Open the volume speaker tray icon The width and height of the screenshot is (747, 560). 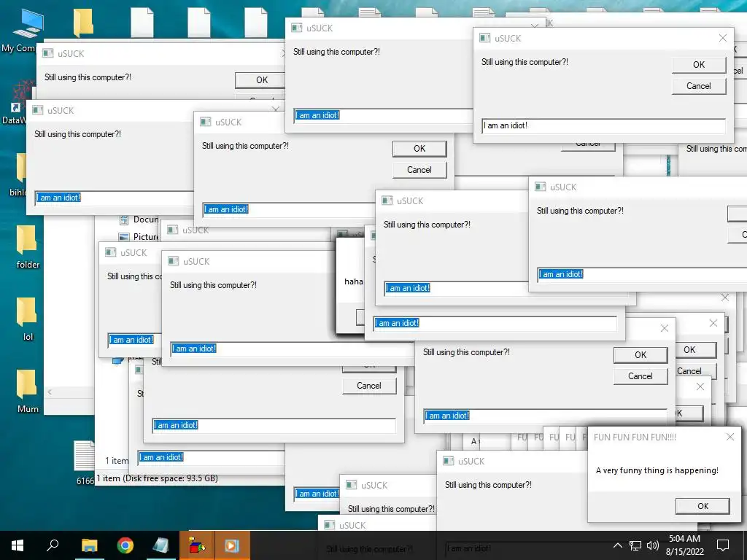click(x=653, y=545)
